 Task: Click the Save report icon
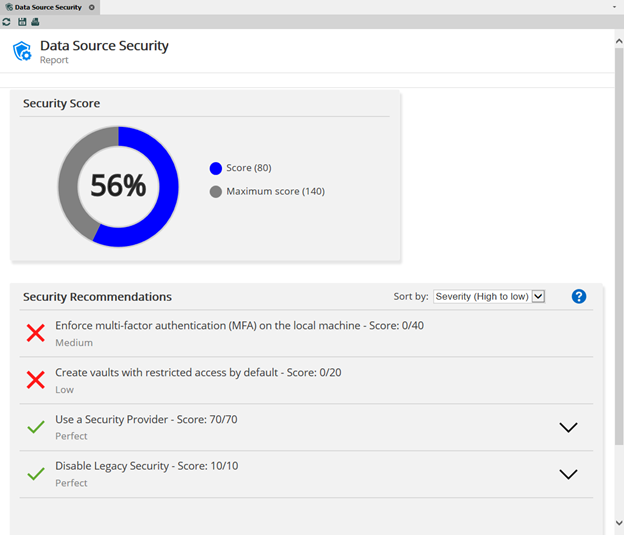[x=21, y=21]
